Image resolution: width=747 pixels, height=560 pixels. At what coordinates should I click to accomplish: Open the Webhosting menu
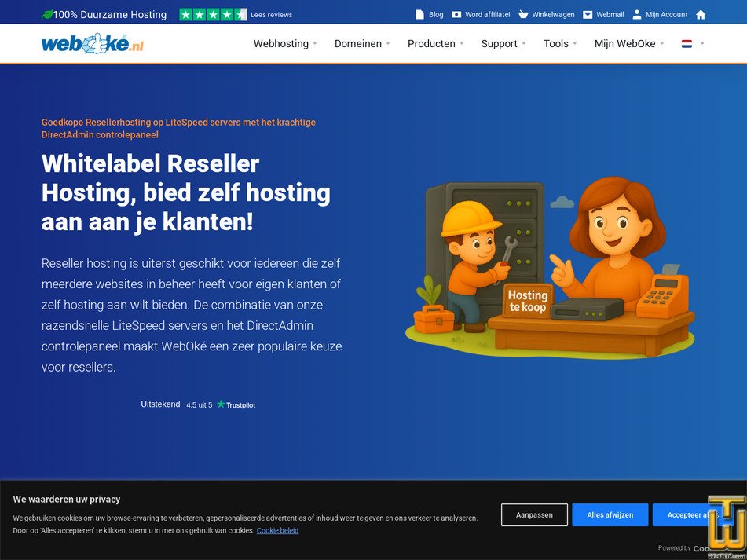(x=281, y=44)
